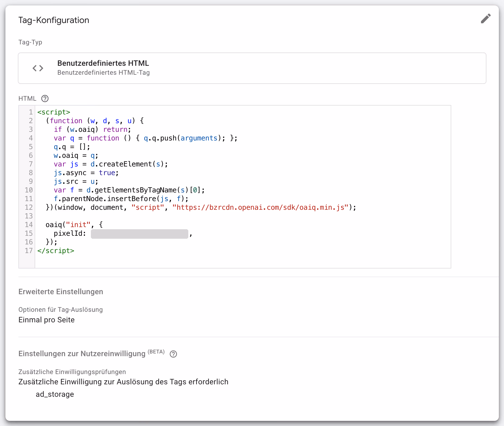Click the '(function (w, d, s, u) {' line
The height and width of the screenshot is (426, 504).
(x=95, y=121)
